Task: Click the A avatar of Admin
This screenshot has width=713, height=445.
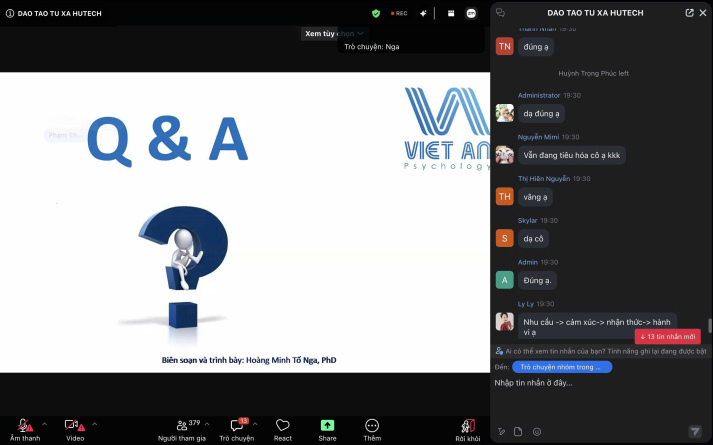Action: 504,280
